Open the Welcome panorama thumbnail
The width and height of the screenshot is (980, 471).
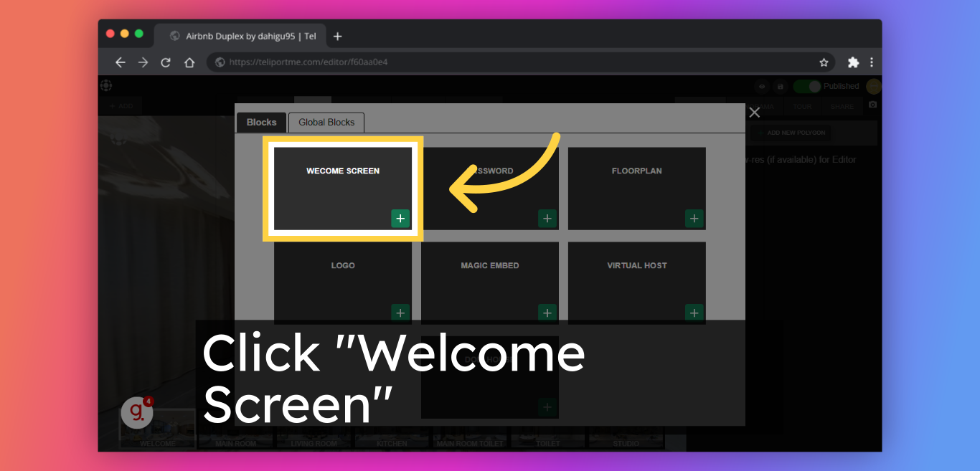pos(157,429)
